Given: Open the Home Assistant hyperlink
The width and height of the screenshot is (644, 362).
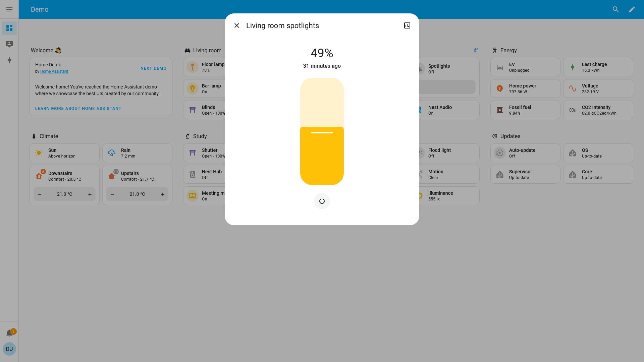Looking at the screenshot, I should tap(54, 71).
